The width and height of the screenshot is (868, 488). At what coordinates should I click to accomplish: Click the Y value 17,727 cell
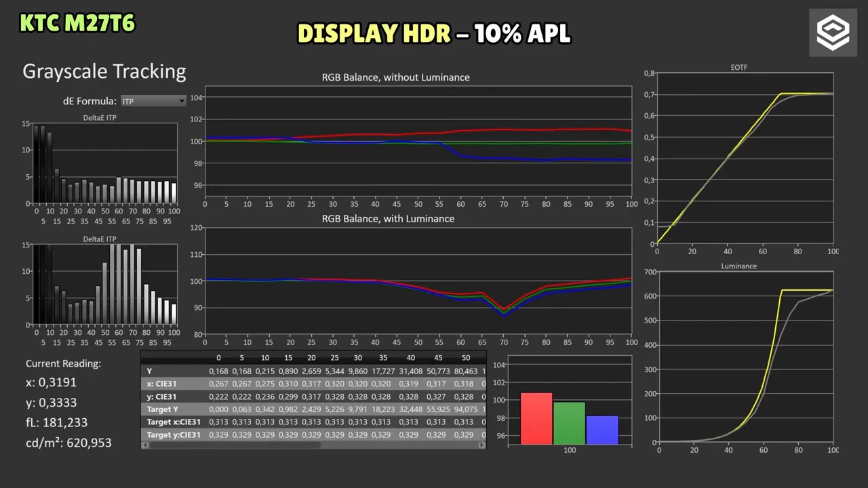pos(383,371)
